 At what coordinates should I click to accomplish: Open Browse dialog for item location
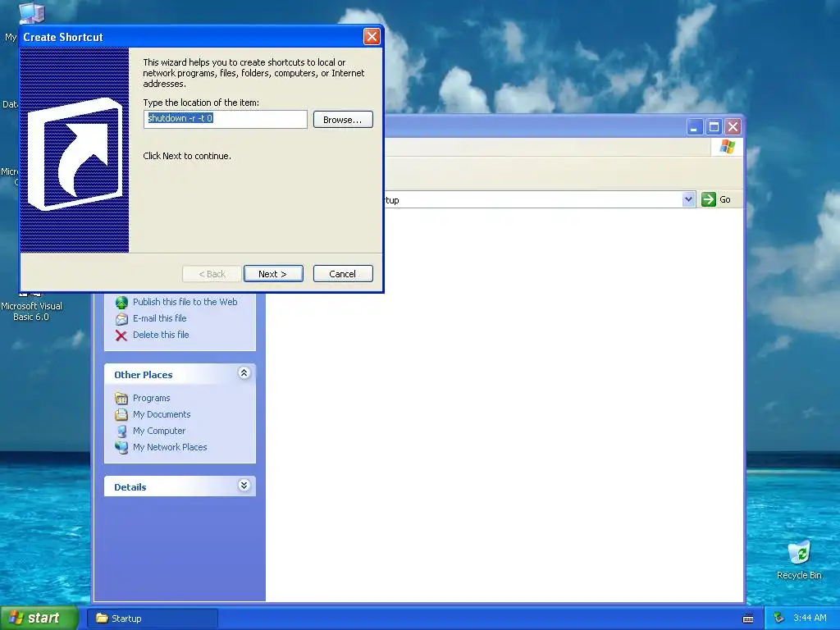pos(343,120)
